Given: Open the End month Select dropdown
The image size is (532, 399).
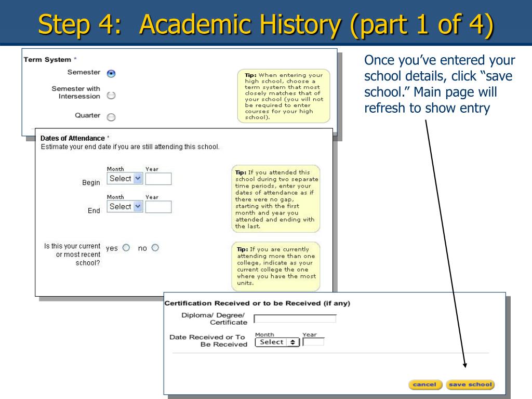Looking at the screenshot, I should [x=125, y=207].
